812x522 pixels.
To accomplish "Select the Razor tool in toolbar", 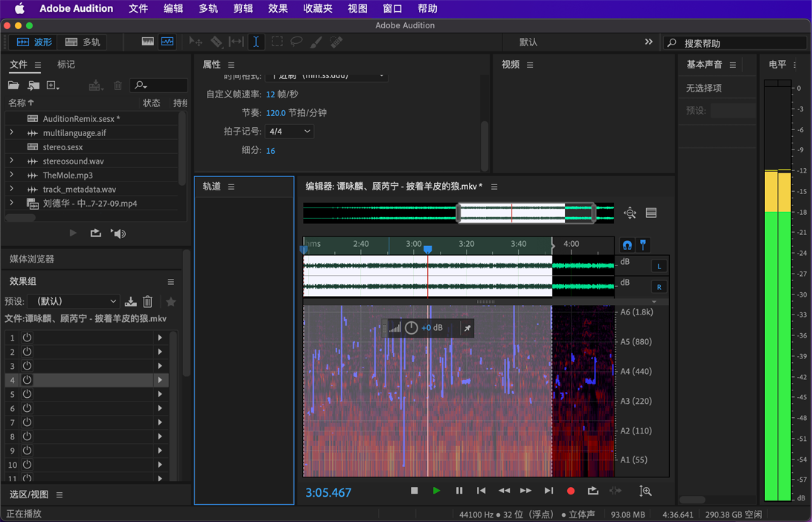I will (x=216, y=42).
